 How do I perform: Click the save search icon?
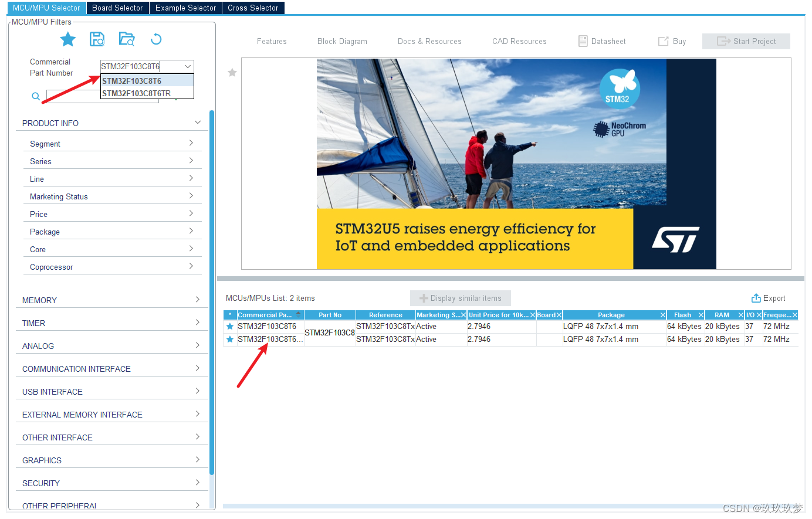pyautogui.click(x=97, y=39)
